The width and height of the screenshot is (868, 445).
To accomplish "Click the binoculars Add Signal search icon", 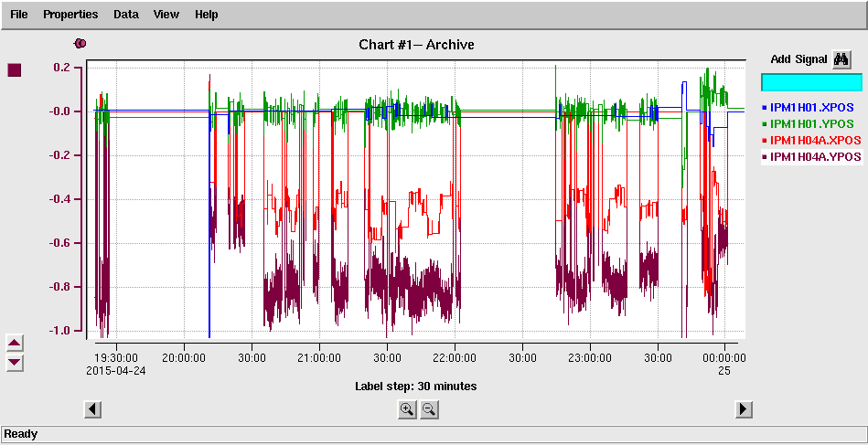I will point(842,59).
